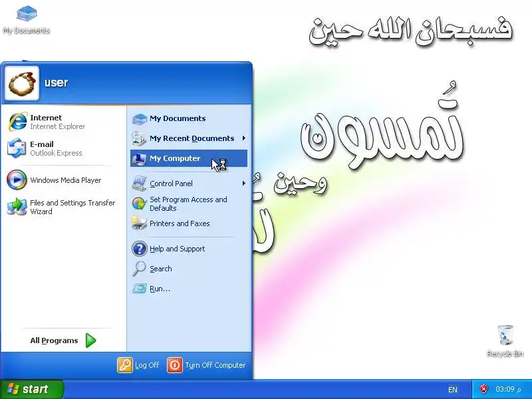
Task: Click Set Program Access and Defaults text
Action: pyautogui.click(x=188, y=204)
